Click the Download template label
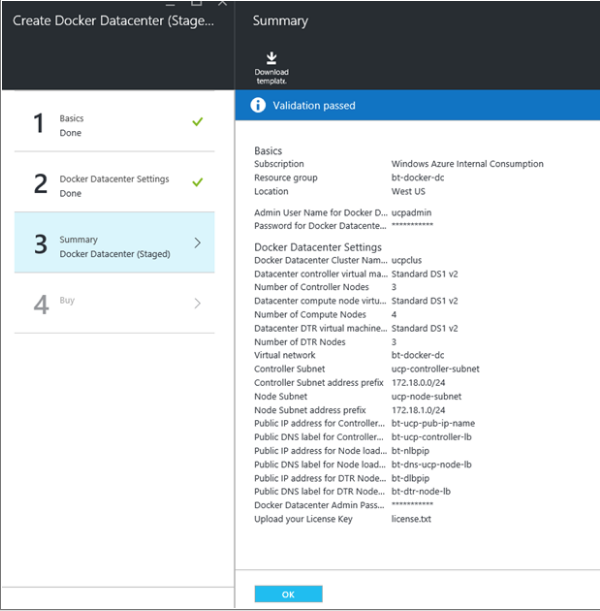The image size is (600, 611). 271,76
